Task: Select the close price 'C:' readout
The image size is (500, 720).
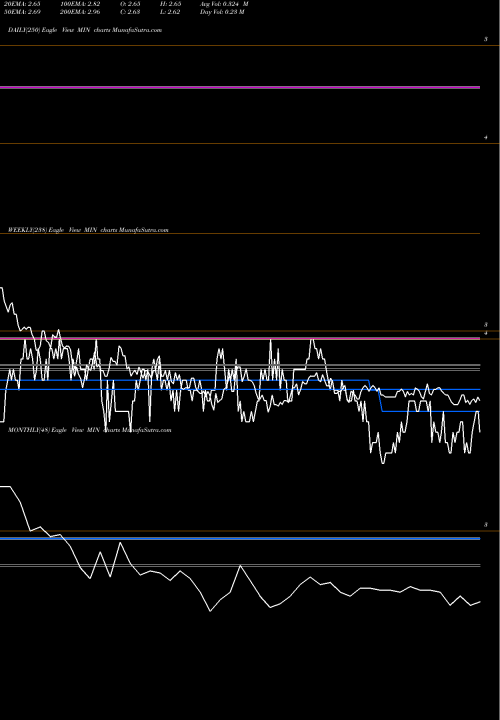Action: (x=130, y=12)
